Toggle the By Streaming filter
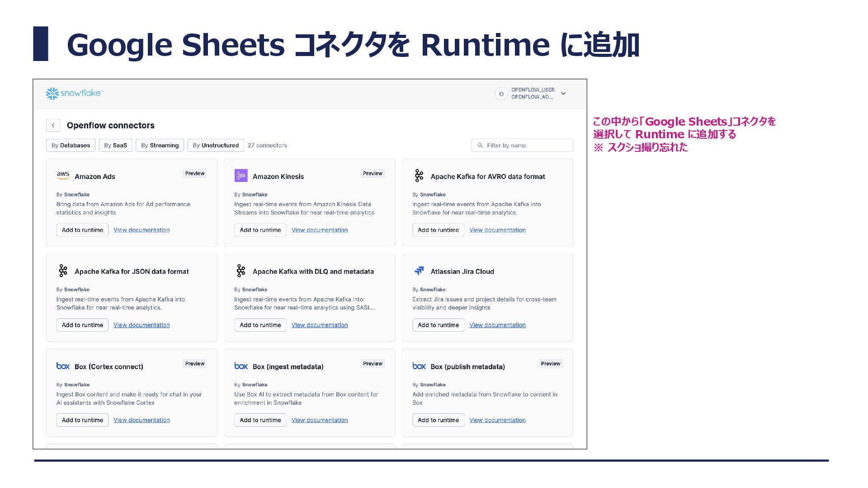Screen dimensions: 868x488 160,145
